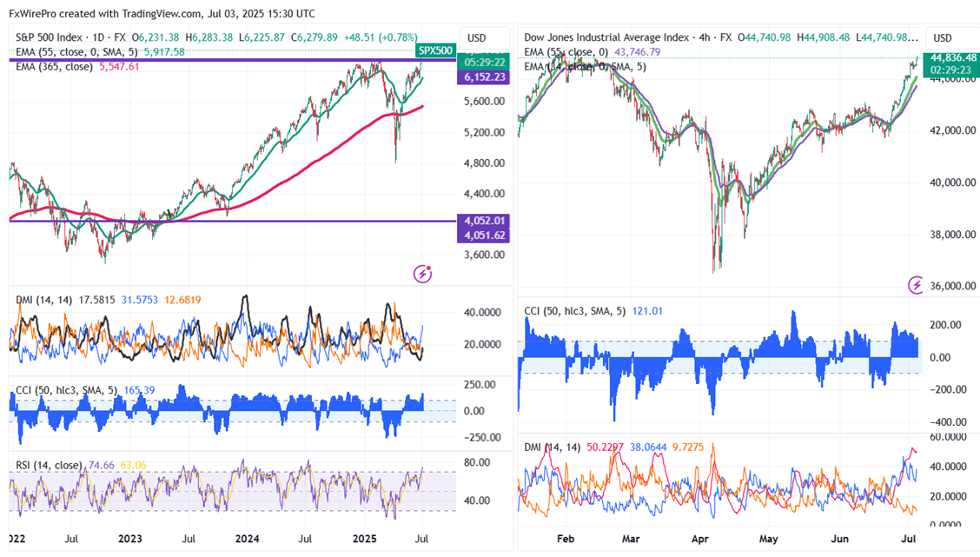Click Dow open value O44,740.98
Image resolution: width=980 pixels, height=557 pixels.
pos(765,37)
